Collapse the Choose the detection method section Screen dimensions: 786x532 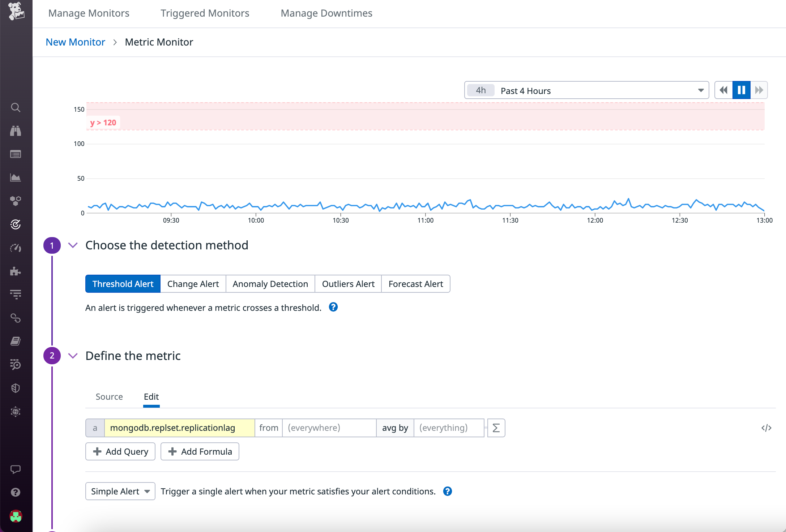[x=72, y=245]
